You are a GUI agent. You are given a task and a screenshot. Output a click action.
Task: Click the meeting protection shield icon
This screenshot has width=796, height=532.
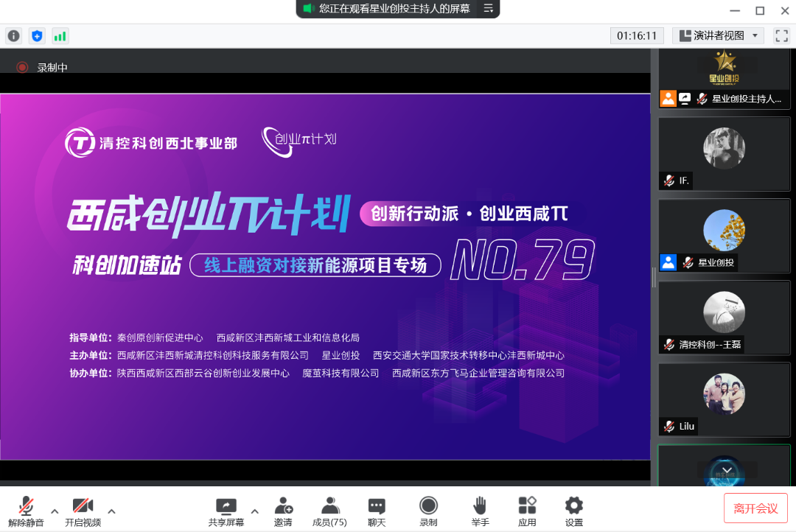click(x=37, y=35)
